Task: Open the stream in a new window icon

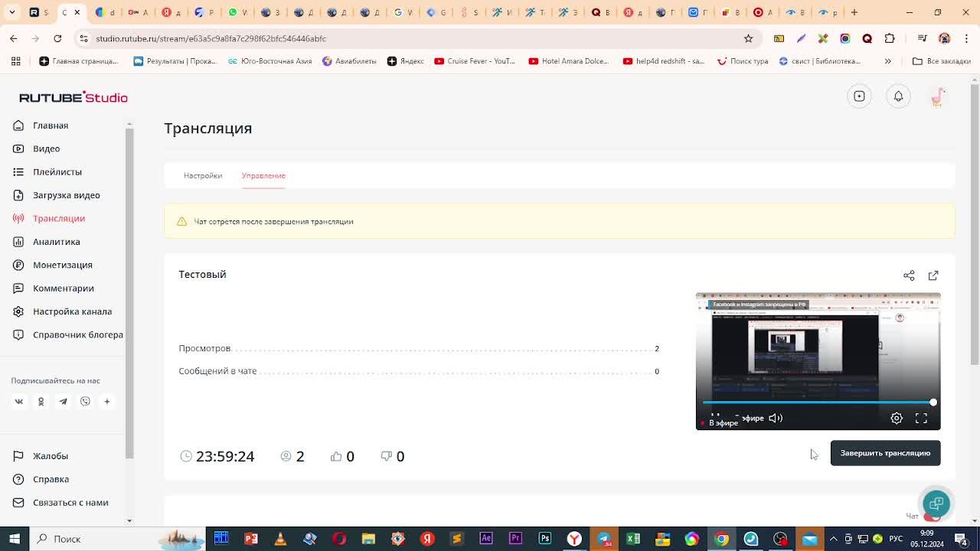Action: pos(933,275)
